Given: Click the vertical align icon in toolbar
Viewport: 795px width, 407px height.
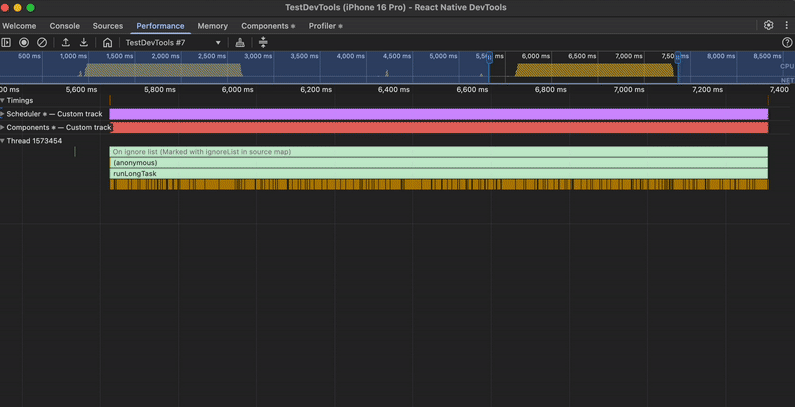Looking at the screenshot, I should point(263,43).
